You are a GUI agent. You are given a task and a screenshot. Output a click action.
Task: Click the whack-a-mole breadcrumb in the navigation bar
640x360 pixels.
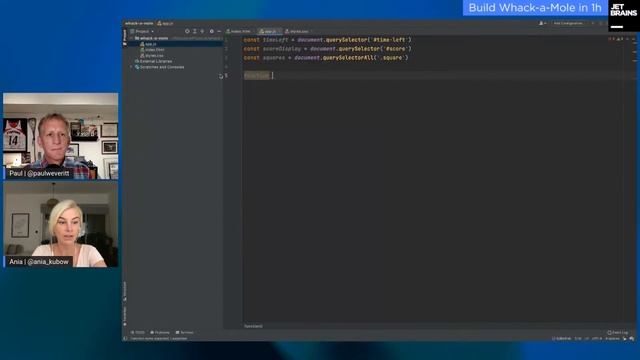[139, 23]
